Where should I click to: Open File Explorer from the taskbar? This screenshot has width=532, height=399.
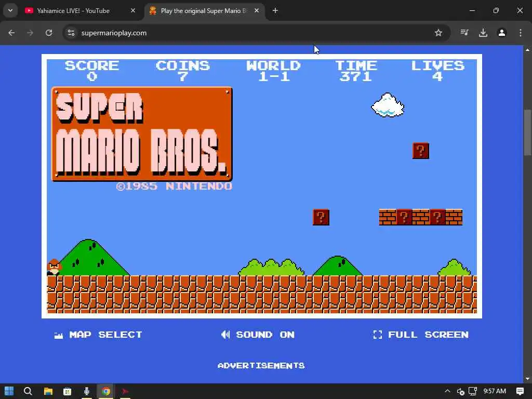click(x=48, y=391)
